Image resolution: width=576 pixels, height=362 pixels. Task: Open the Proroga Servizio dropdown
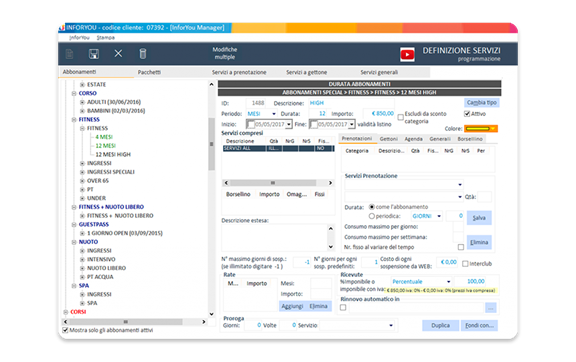pos(391,325)
